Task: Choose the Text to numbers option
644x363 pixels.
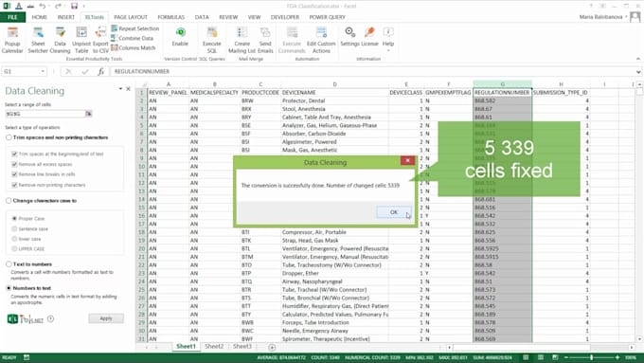Action: point(9,263)
